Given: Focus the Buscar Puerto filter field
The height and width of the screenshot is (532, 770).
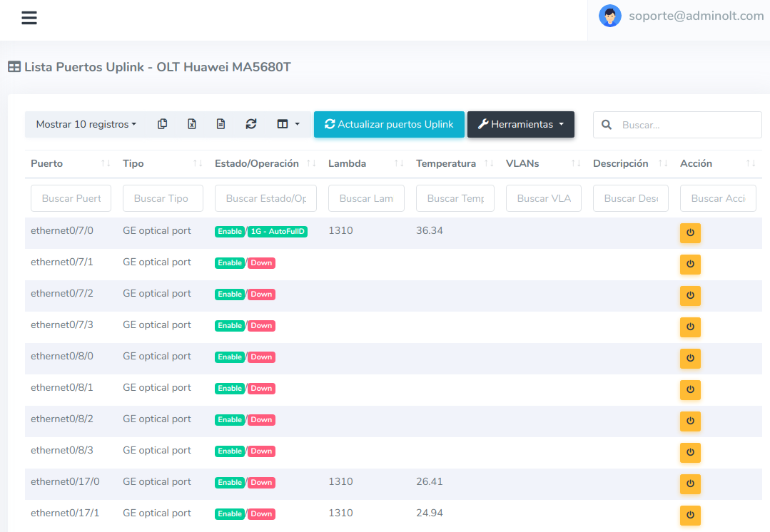Looking at the screenshot, I should tap(71, 198).
